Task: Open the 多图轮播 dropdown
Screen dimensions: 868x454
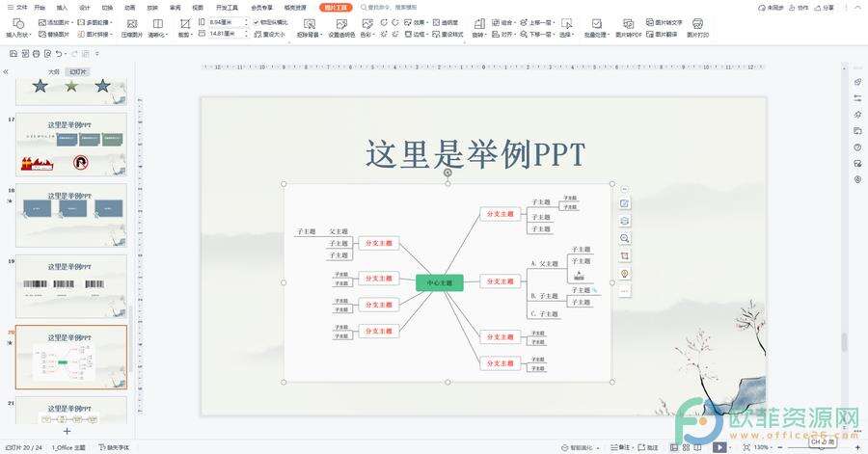Action: click(x=95, y=23)
